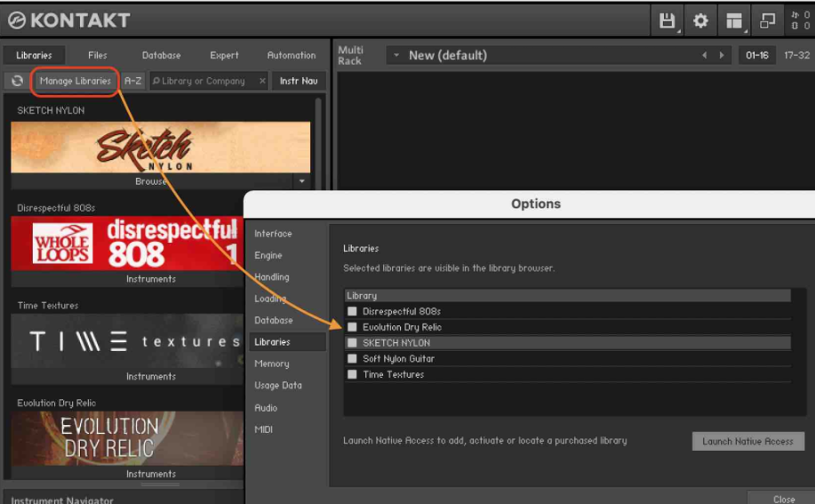This screenshot has width=815, height=504.
Task: Go to next multi with right arrow
Action: (721, 55)
